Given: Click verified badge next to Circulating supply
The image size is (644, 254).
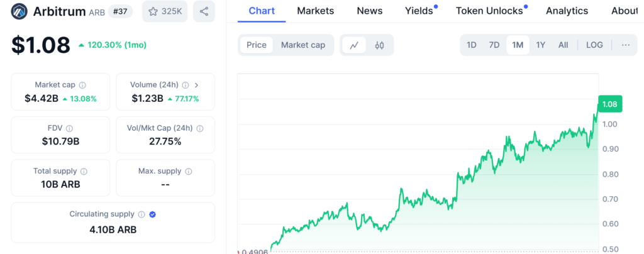Looking at the screenshot, I should click(153, 214).
